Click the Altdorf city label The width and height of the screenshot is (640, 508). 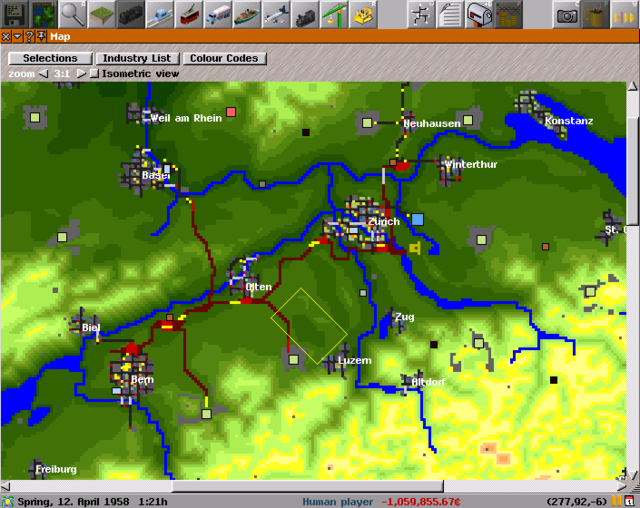point(428,382)
